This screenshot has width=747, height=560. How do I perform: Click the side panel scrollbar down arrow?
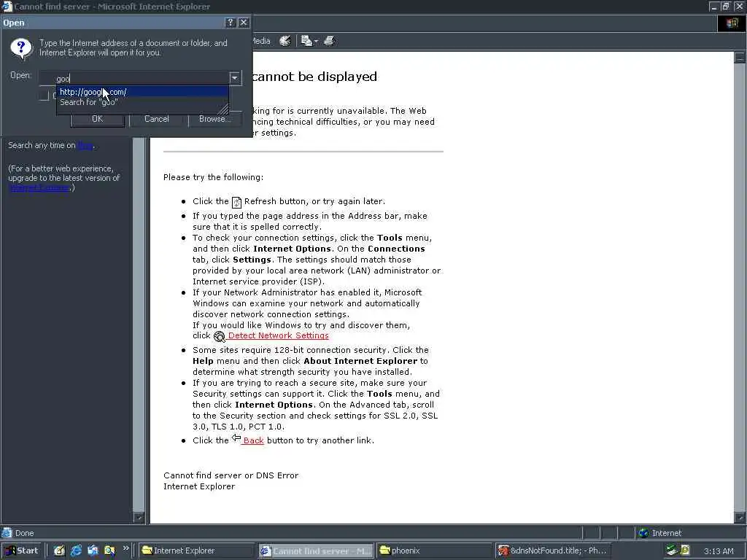(x=138, y=517)
